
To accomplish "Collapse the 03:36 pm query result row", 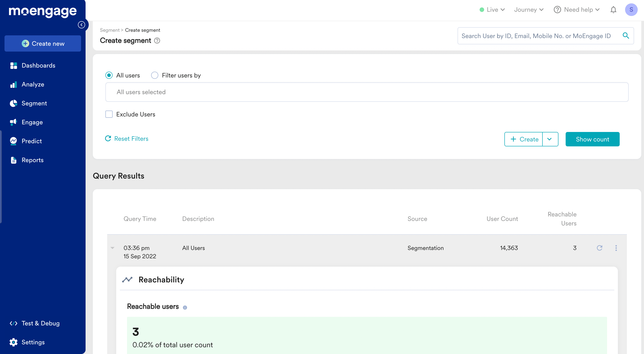I will pos(113,248).
